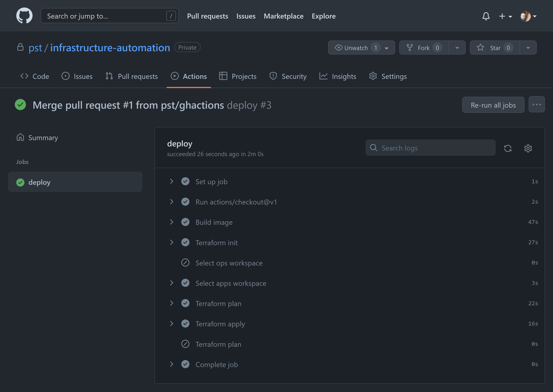Expand the Build image step

(172, 222)
